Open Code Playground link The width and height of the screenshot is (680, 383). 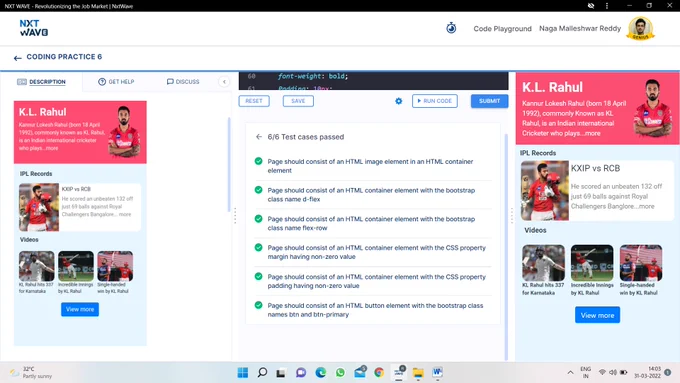502,29
